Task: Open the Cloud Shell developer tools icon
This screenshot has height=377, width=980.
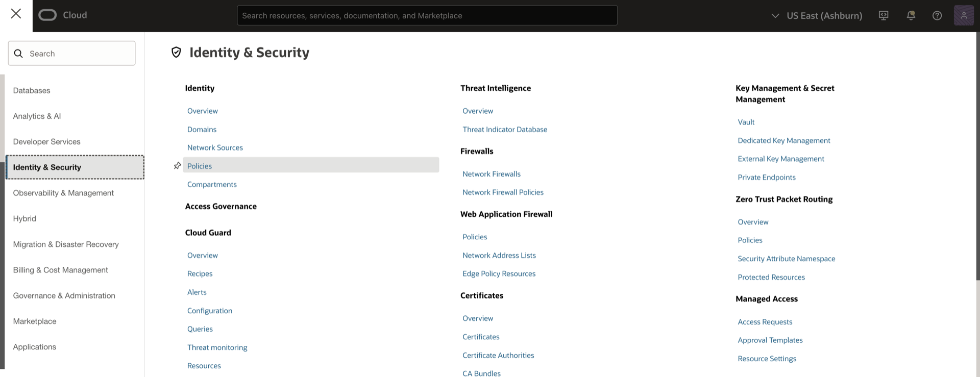Action: click(x=884, y=15)
